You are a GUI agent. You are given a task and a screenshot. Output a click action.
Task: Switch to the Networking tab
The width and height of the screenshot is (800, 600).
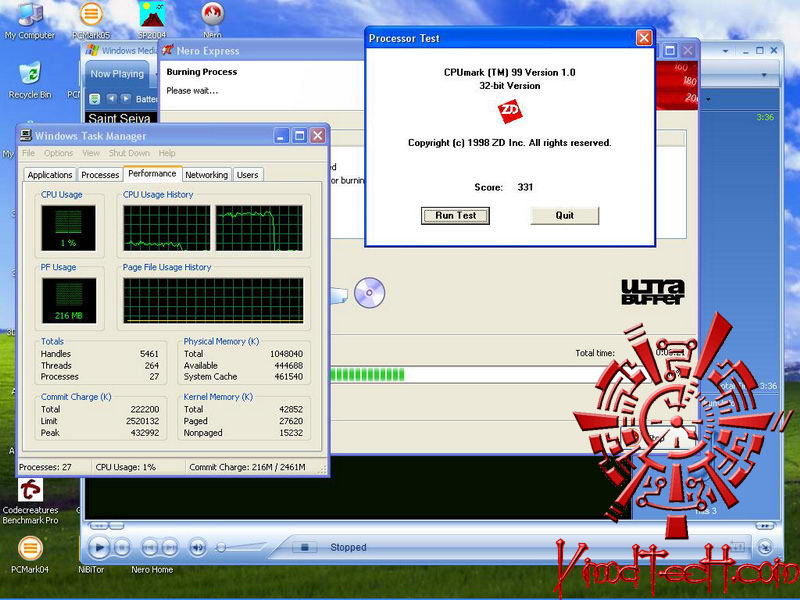pyautogui.click(x=206, y=175)
